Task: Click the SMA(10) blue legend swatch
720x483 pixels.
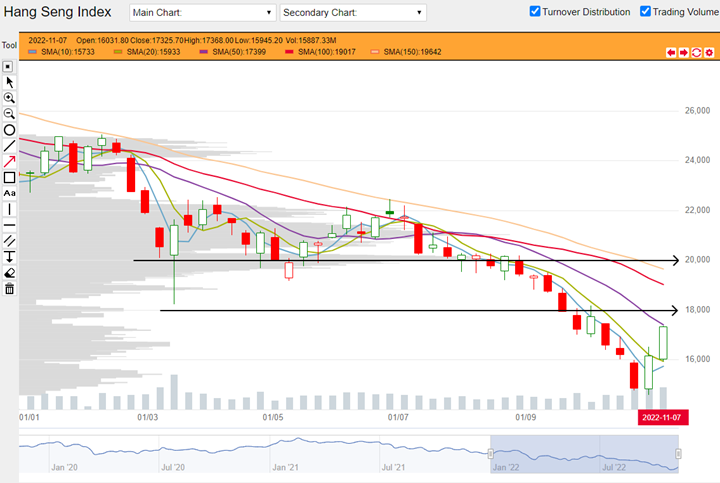Action: 33,52
